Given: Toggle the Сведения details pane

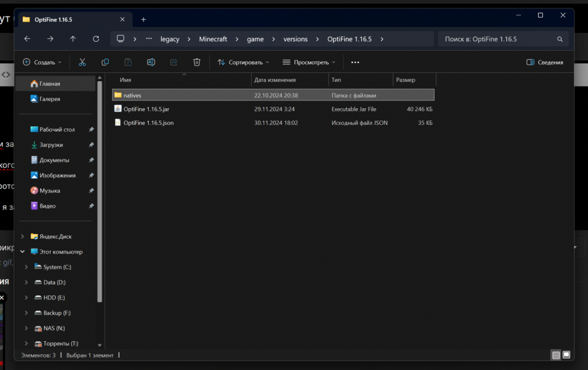Looking at the screenshot, I should [x=544, y=62].
